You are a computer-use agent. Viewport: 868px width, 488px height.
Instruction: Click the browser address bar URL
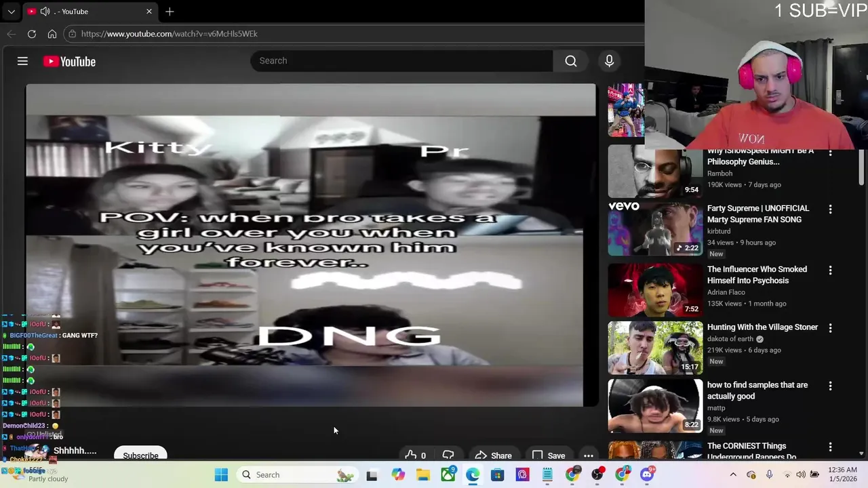pos(170,34)
